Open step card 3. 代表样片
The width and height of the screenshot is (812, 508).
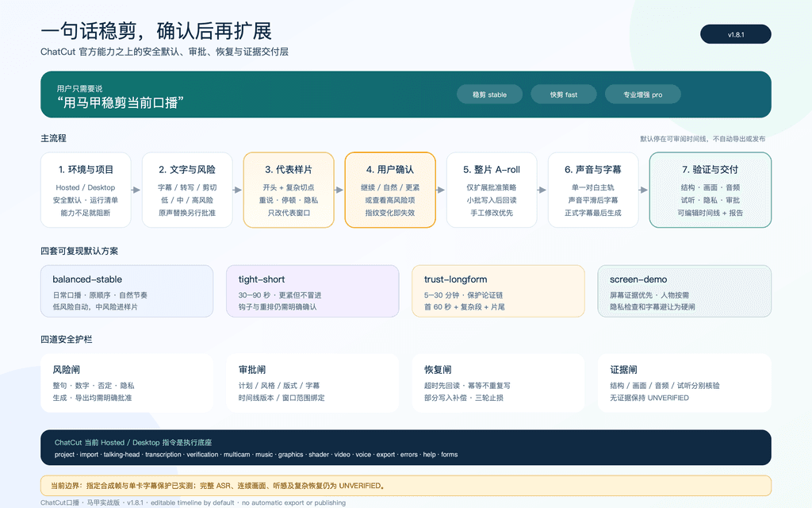point(289,190)
